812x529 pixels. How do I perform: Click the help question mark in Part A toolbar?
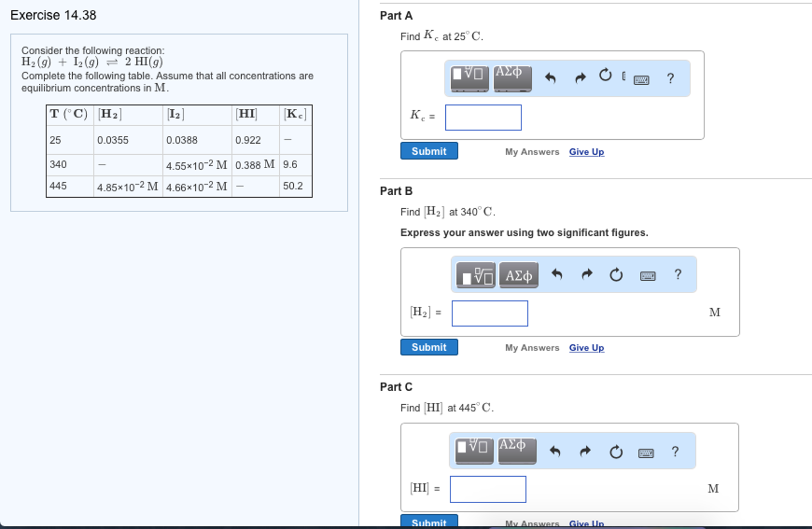pos(670,79)
